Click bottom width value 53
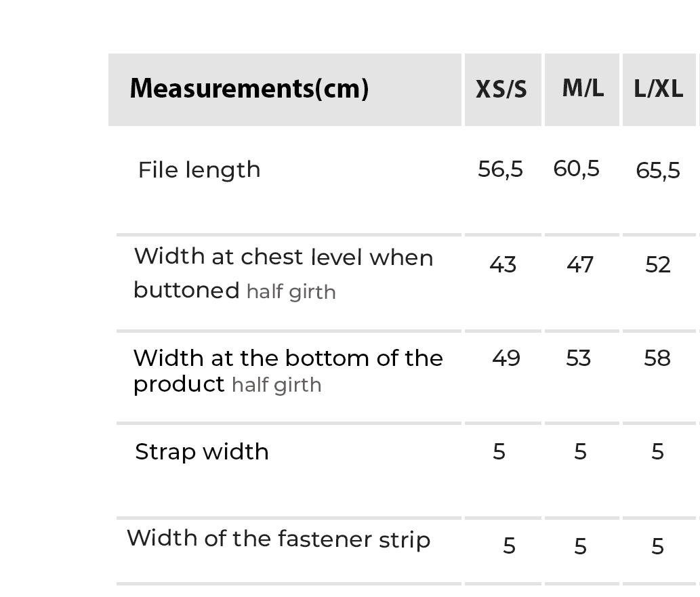 (579, 358)
